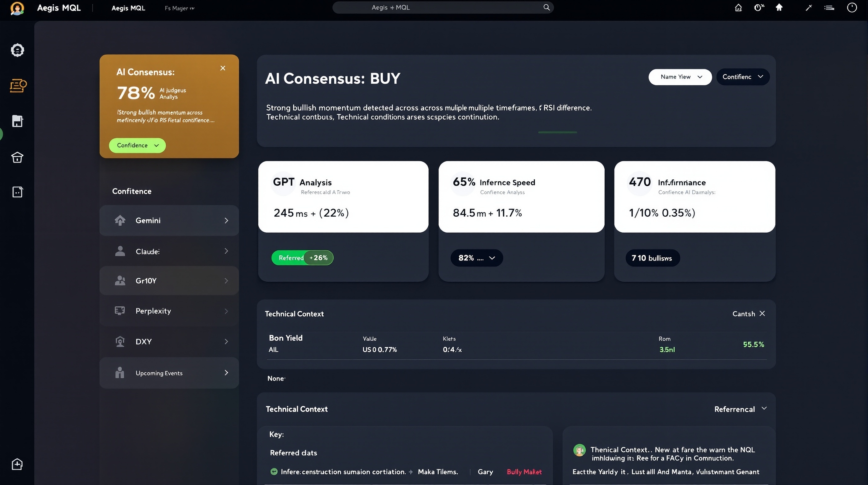Image resolution: width=868 pixels, height=485 pixels.
Task: Select the highlighted orange list sidebar icon
Action: 18,86
